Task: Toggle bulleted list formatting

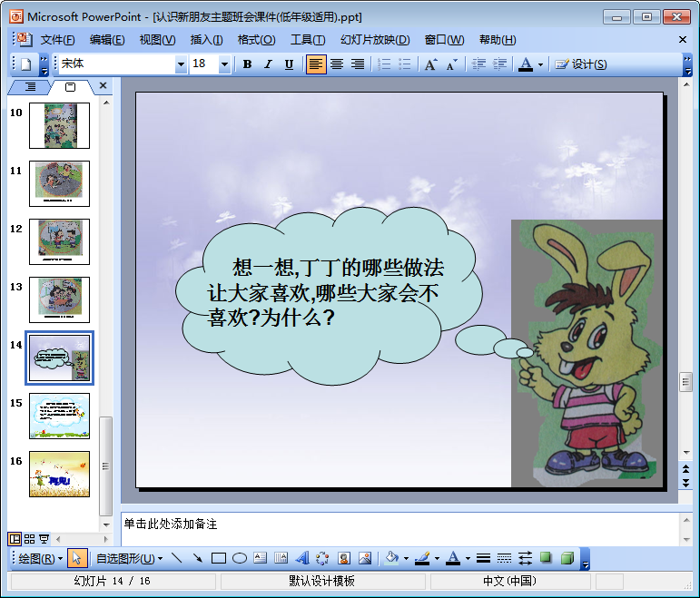Action: [x=404, y=64]
